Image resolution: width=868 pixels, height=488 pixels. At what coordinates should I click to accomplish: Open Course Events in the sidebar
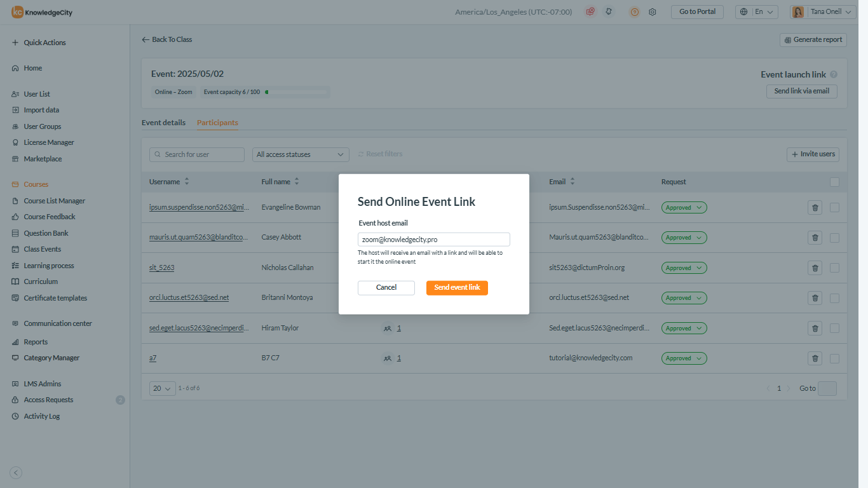coord(43,249)
